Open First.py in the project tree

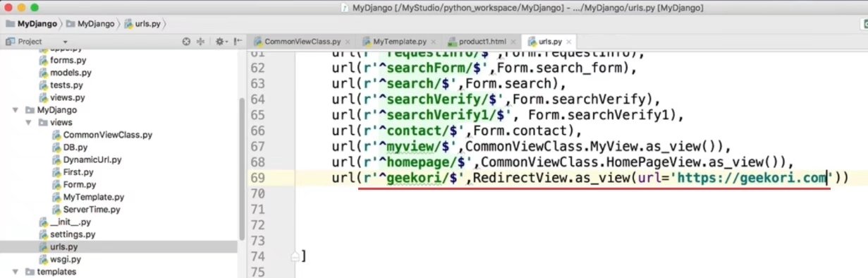pos(78,172)
